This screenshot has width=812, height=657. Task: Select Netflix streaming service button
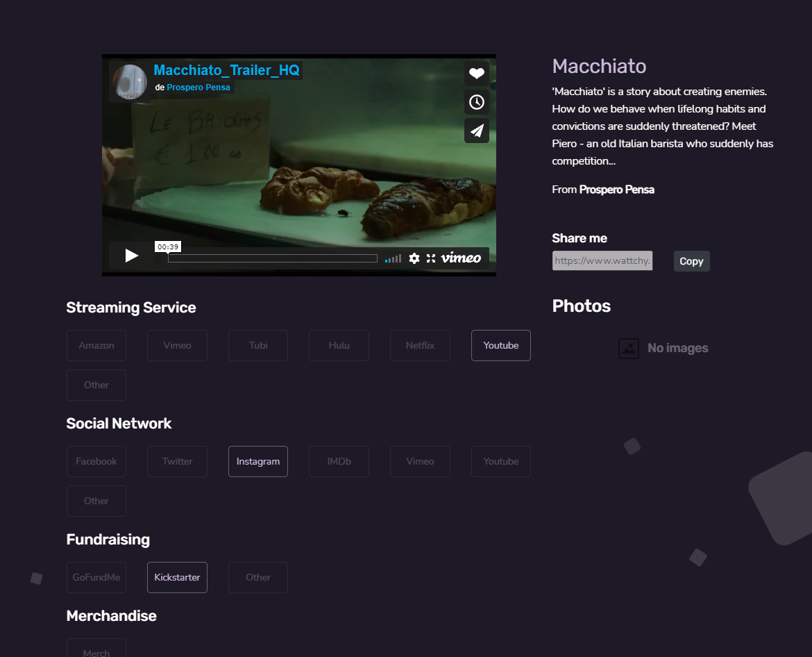[420, 345]
